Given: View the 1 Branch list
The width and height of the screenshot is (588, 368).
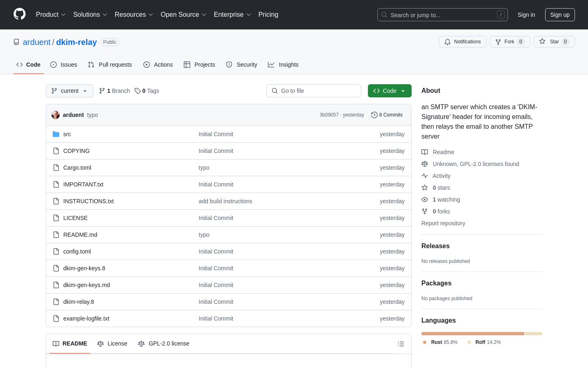Looking at the screenshot, I should coord(114,91).
